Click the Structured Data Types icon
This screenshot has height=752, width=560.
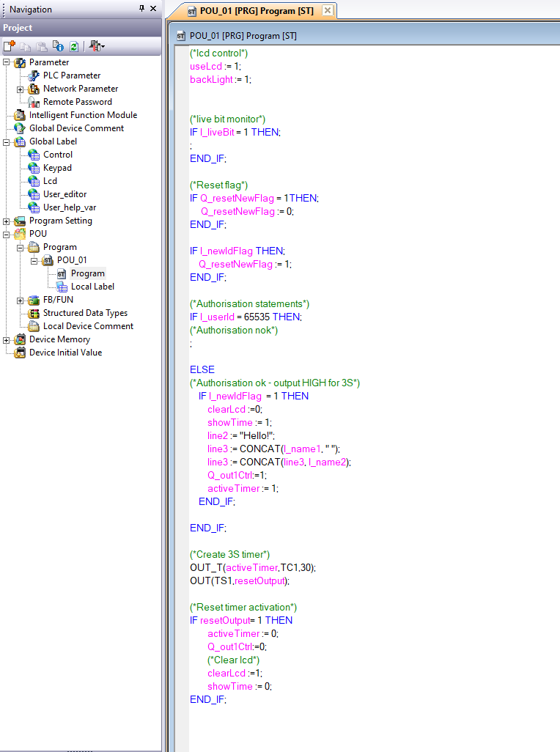pyautogui.click(x=34, y=313)
